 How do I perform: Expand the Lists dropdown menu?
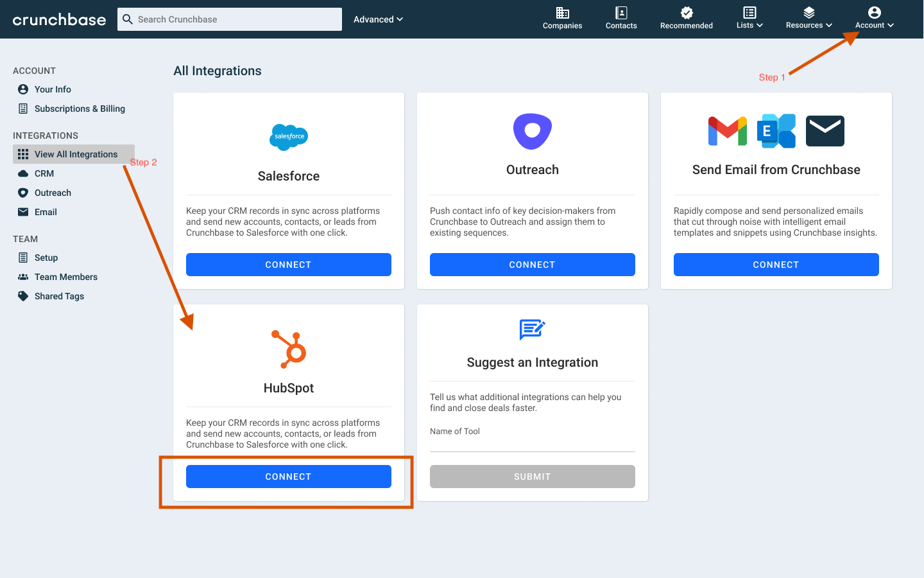click(x=749, y=19)
